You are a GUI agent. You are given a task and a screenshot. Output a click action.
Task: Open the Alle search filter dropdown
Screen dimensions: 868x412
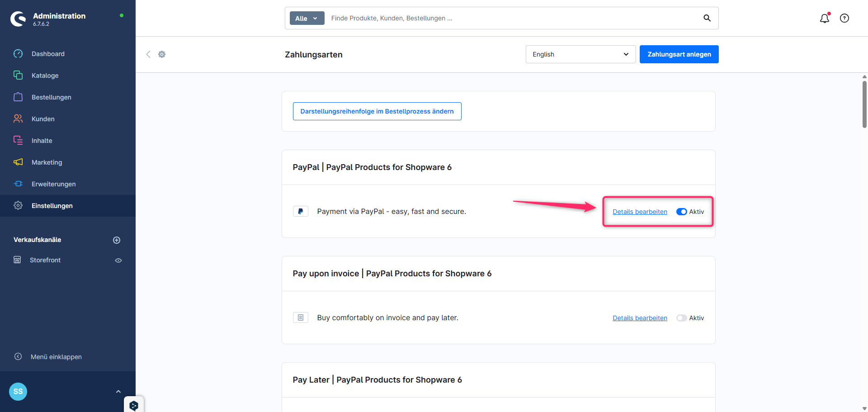point(307,18)
